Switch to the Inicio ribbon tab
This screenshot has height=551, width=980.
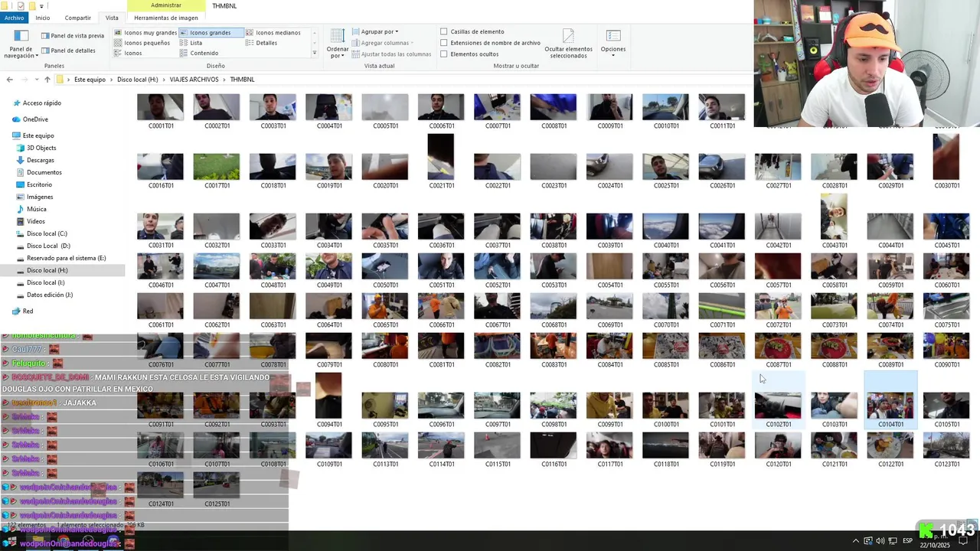(42, 18)
